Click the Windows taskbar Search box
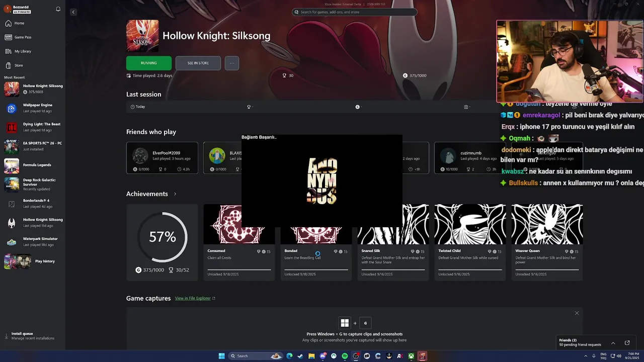Screen dimensions: 644x362 click(x=256, y=356)
